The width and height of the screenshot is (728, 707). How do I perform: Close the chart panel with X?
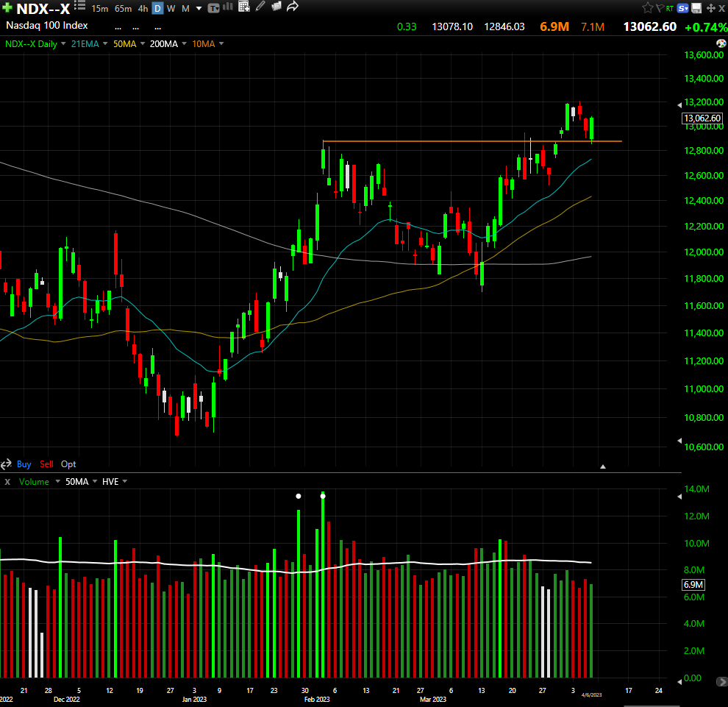pyautogui.click(x=722, y=8)
